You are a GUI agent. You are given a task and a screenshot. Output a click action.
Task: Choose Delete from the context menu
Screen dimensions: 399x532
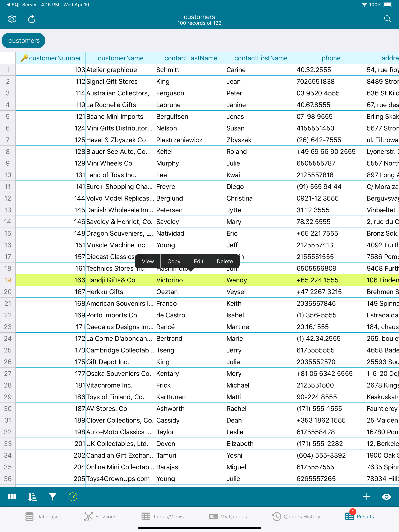pyautogui.click(x=224, y=262)
